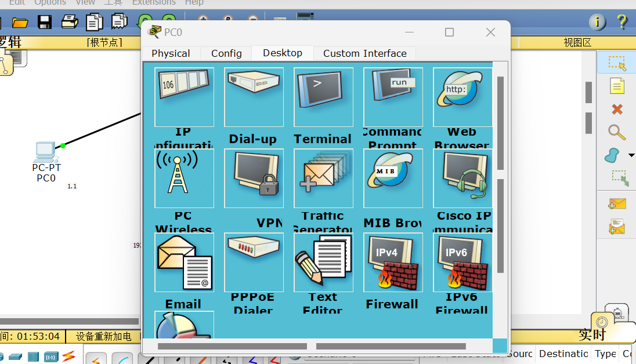Choose the Add Simple PDU envelope tool
The width and height of the screenshot is (636, 364).
[617, 204]
